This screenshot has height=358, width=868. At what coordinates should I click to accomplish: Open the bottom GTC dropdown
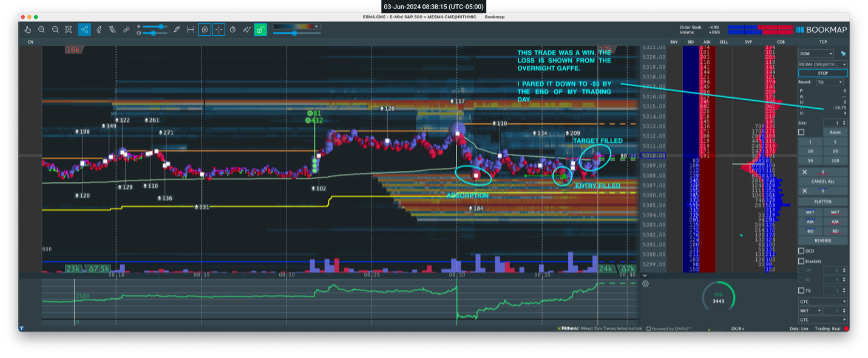pos(822,320)
